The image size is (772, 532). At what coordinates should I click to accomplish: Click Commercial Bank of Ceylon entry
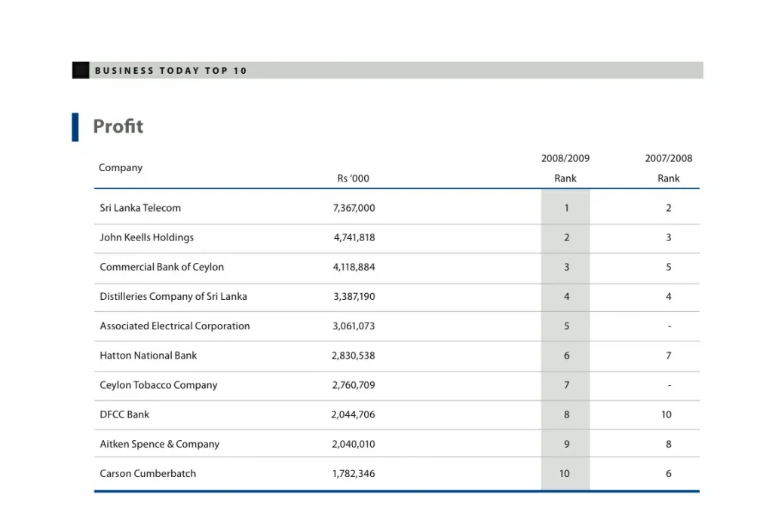tap(161, 267)
